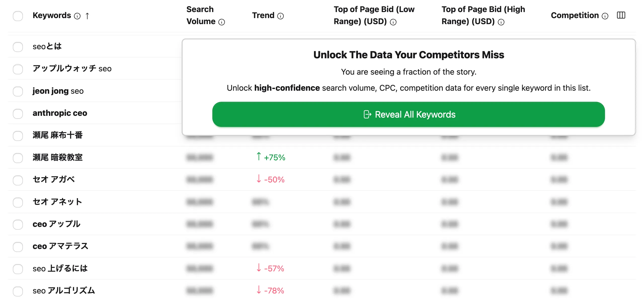Click the Search Volume column header
644x301 pixels.
click(201, 15)
